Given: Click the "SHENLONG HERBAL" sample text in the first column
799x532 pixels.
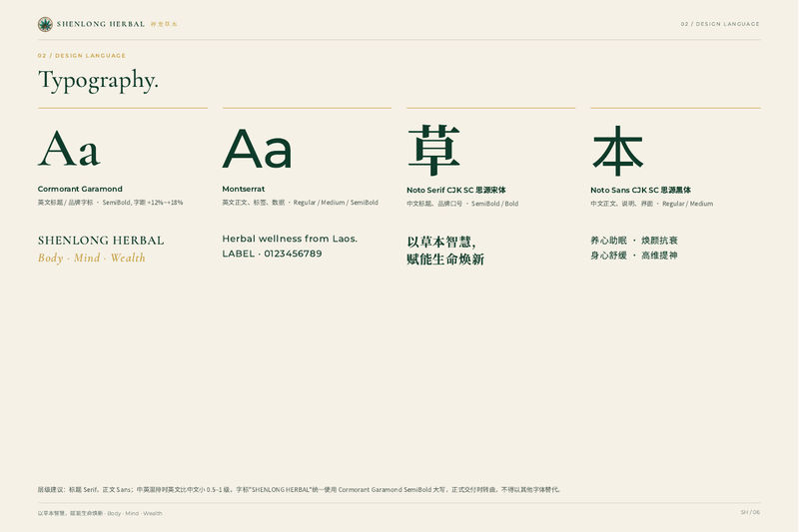Looking at the screenshot, I should tap(101, 241).
